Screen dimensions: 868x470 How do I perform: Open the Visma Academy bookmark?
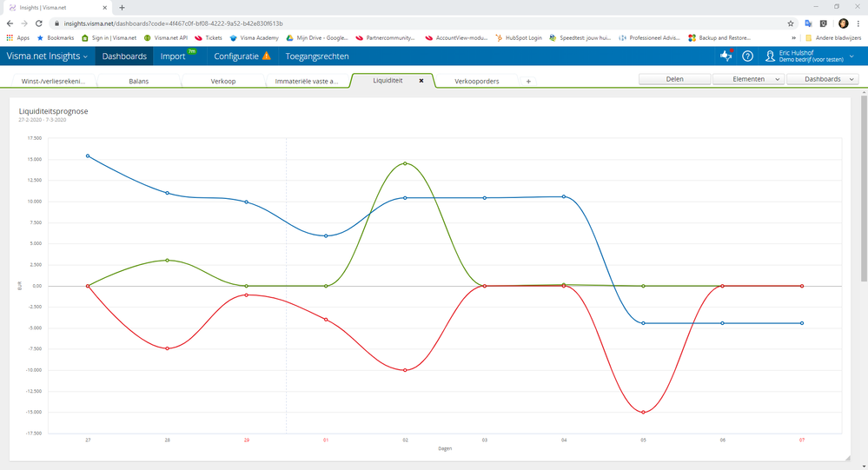[254, 37]
